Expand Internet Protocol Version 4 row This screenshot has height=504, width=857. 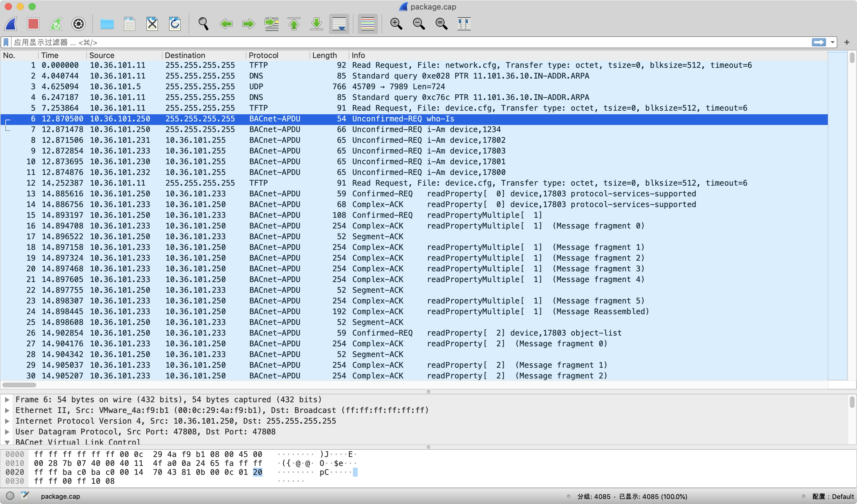tap(7, 421)
